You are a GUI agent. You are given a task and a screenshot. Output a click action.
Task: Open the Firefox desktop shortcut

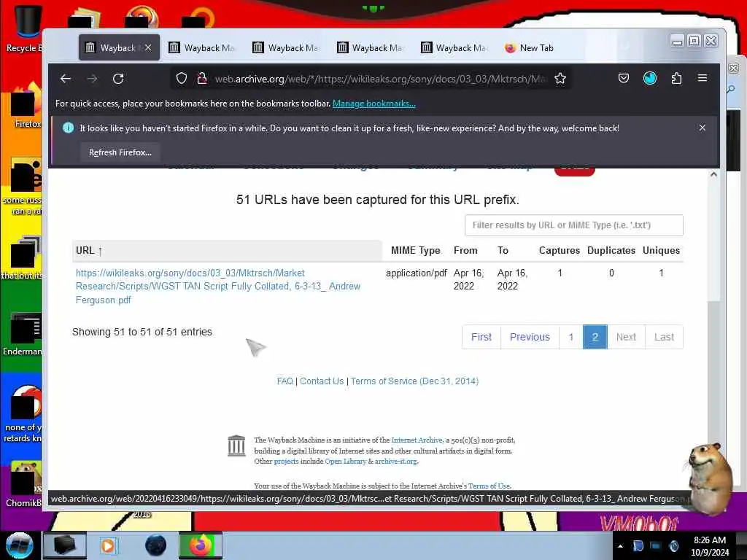pos(25,106)
